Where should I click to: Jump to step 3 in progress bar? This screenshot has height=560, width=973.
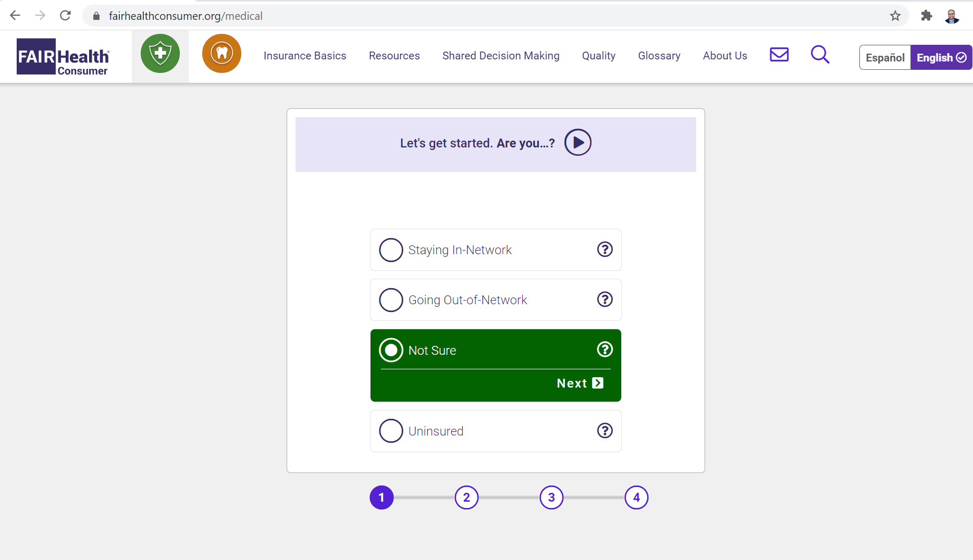click(551, 497)
